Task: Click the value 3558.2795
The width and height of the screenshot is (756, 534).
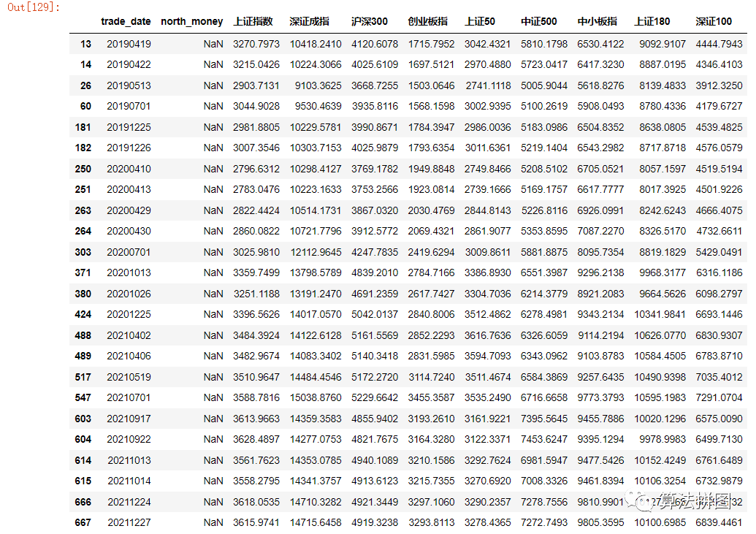Action: coord(256,481)
